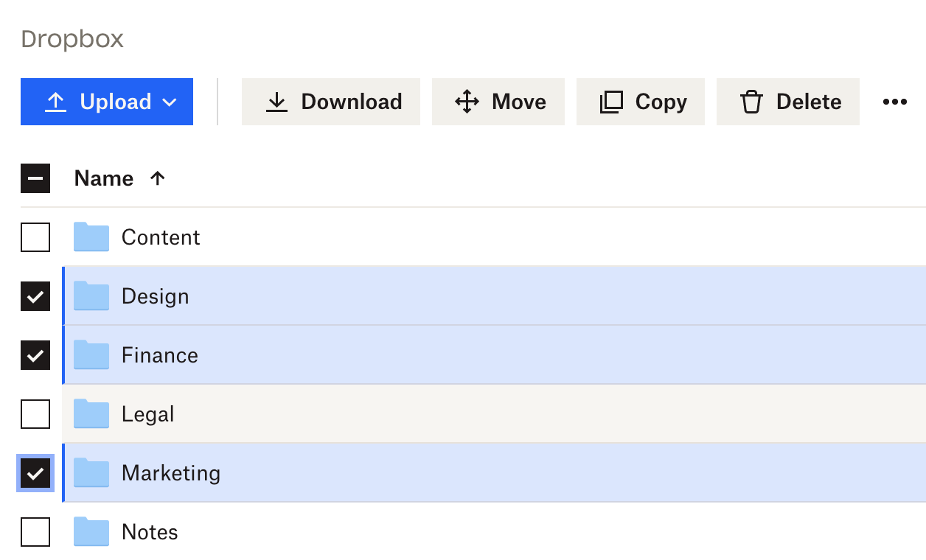Open the Marketing folder name
This screenshot has width=926, height=560.
[171, 473]
